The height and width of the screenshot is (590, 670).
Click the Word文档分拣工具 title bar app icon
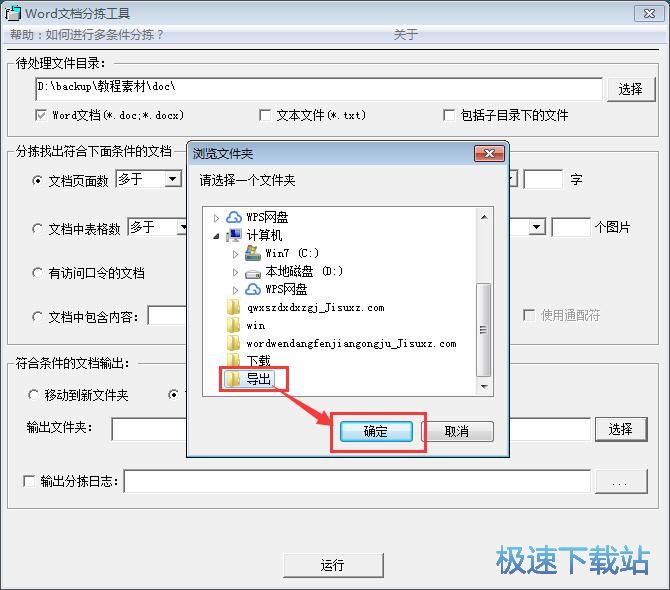pyautogui.click(x=12, y=13)
